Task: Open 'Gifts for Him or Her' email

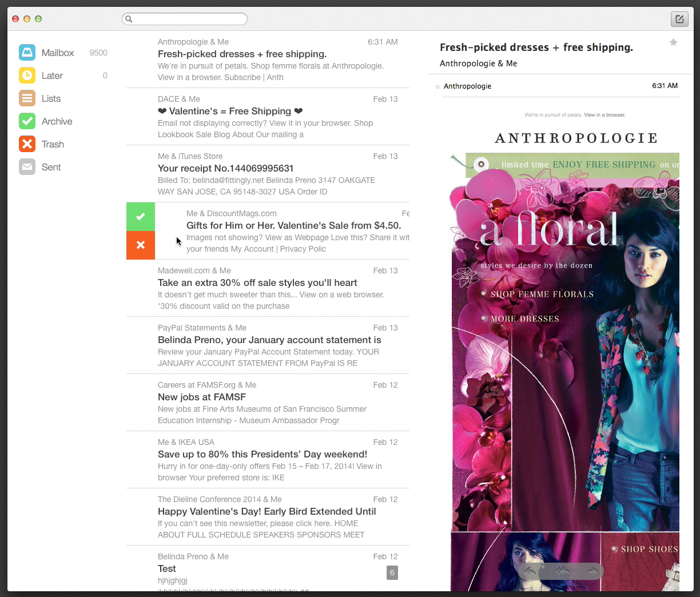Action: pos(282,231)
